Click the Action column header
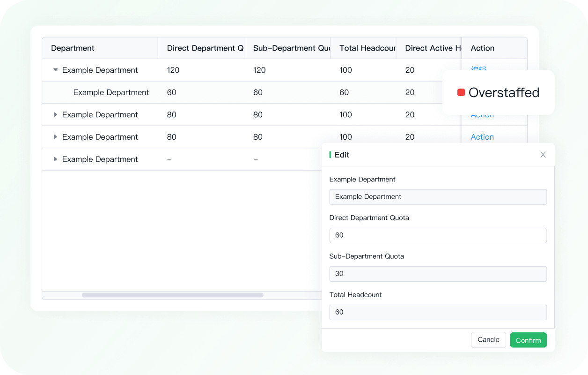Viewport: 588px width, 375px height. click(482, 48)
